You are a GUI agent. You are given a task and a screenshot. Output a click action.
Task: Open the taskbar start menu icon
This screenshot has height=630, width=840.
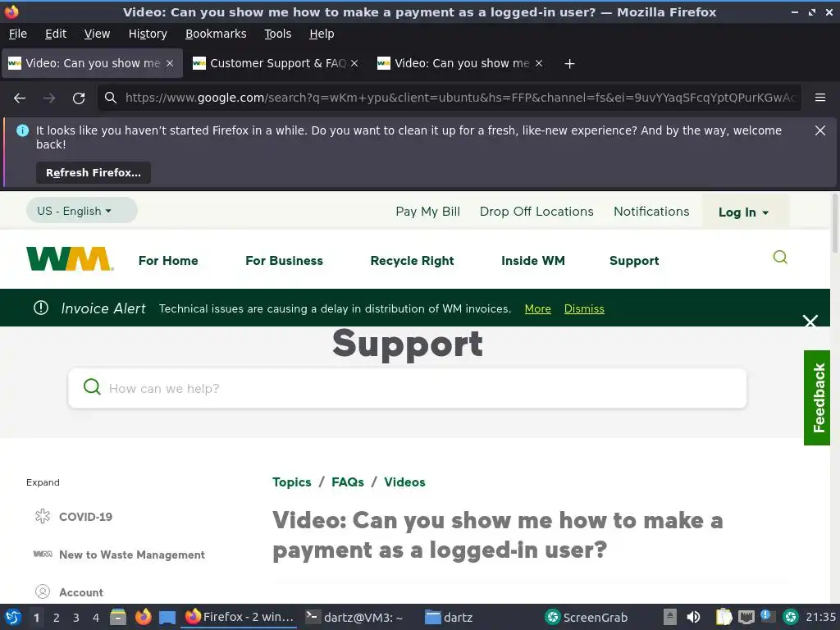tap(13, 617)
